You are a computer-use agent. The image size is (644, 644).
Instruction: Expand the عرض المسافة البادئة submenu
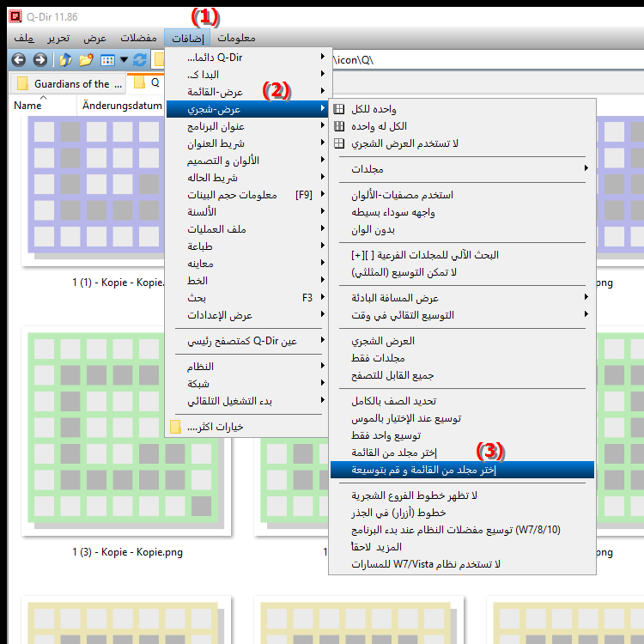point(462,298)
